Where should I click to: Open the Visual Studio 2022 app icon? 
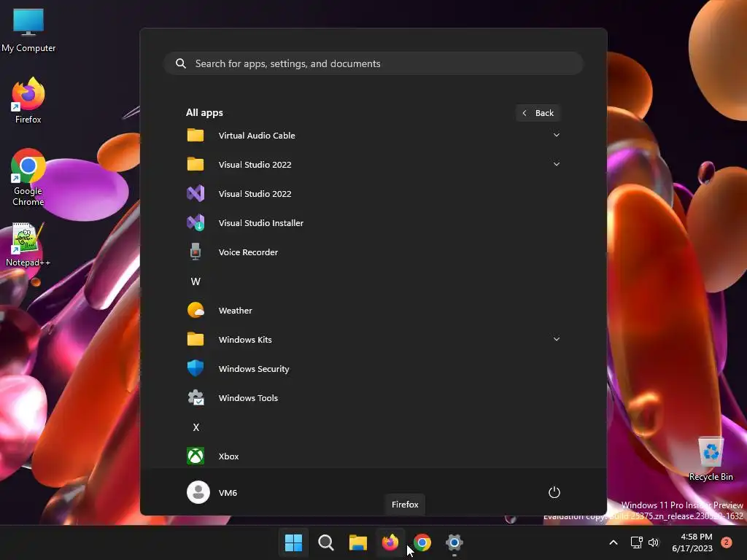(x=196, y=194)
